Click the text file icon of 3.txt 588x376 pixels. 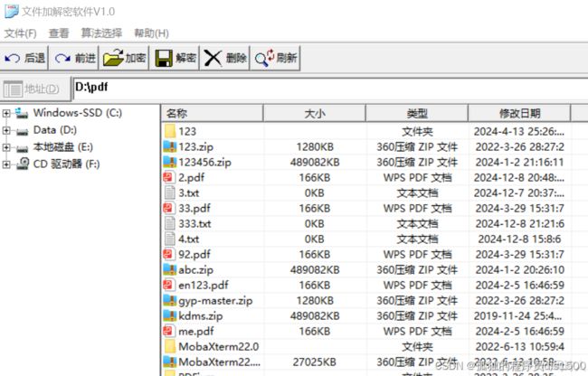[x=170, y=193]
